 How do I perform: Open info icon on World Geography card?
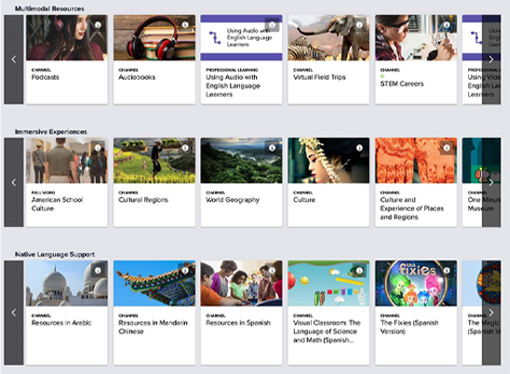272,148
